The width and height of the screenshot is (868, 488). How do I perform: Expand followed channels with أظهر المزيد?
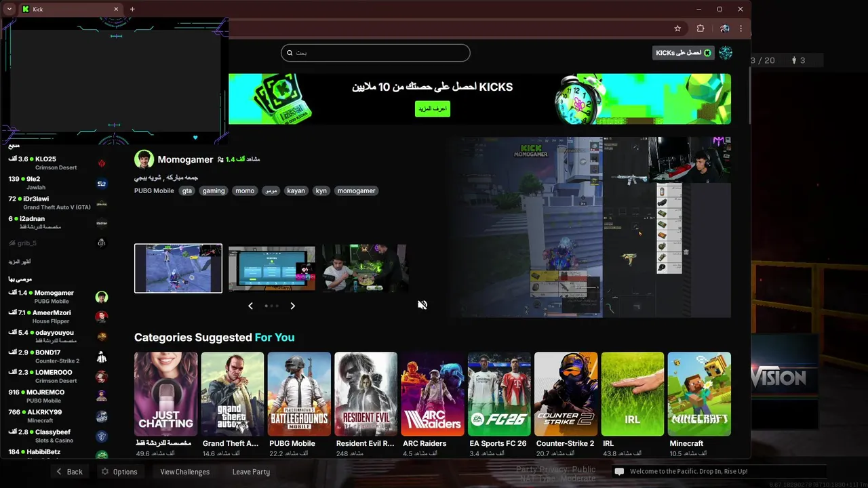20,262
